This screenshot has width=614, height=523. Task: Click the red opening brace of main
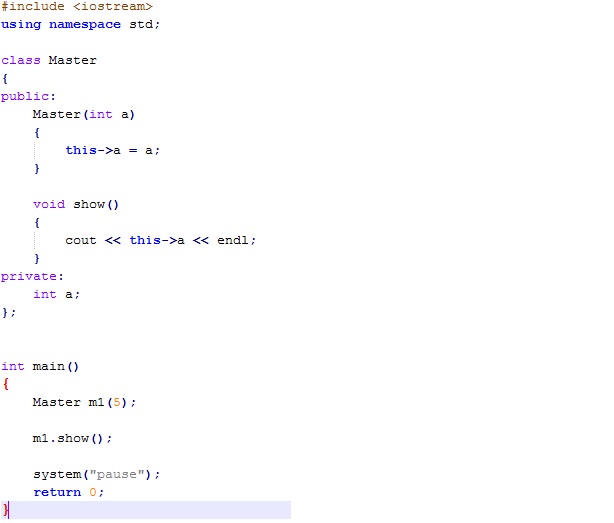(x=5, y=384)
